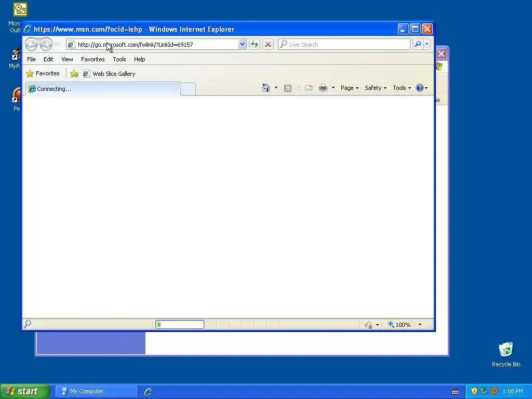Viewport: 532px width, 399px height.
Task: Expand the address bar history dropdown
Action: [242, 45]
